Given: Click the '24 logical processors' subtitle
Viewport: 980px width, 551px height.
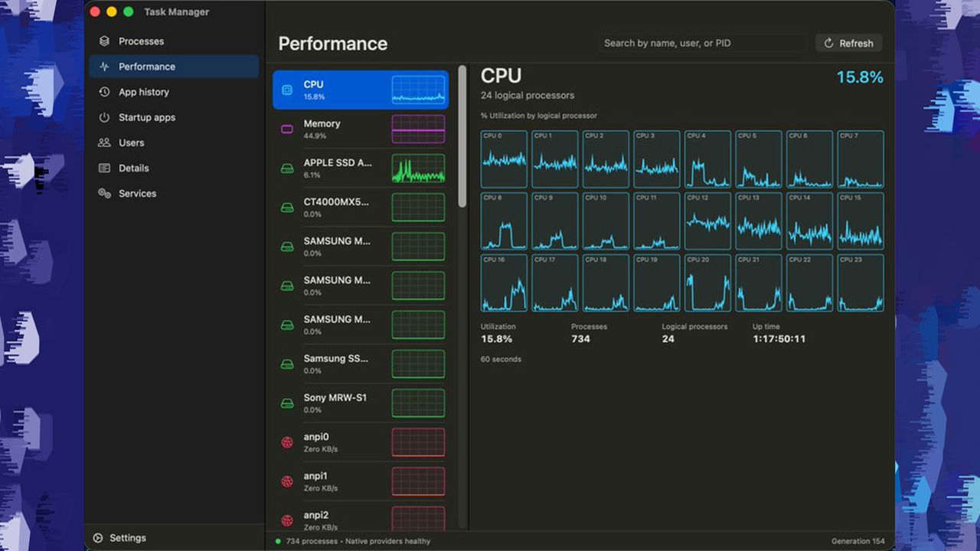Looking at the screenshot, I should (528, 96).
